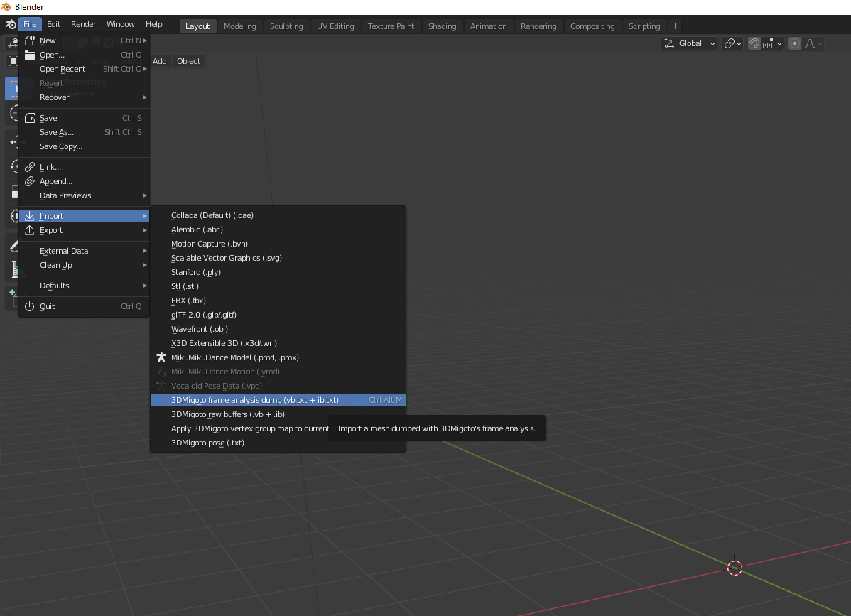Click the 3D cursor in viewport

pos(735,568)
